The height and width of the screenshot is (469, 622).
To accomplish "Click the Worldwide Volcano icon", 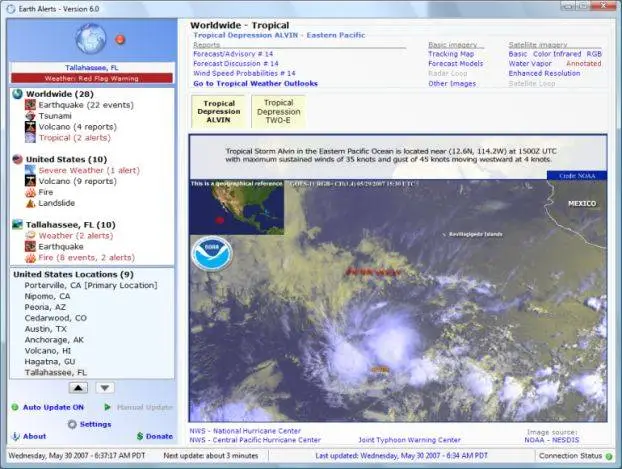I will (30, 127).
